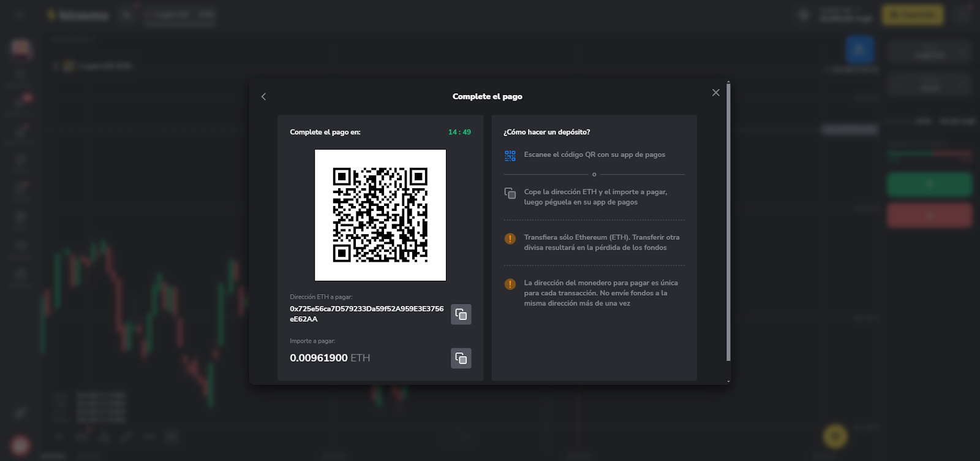Click the dialog's vertical scrollbar
980x461 pixels.
pyautogui.click(x=728, y=221)
